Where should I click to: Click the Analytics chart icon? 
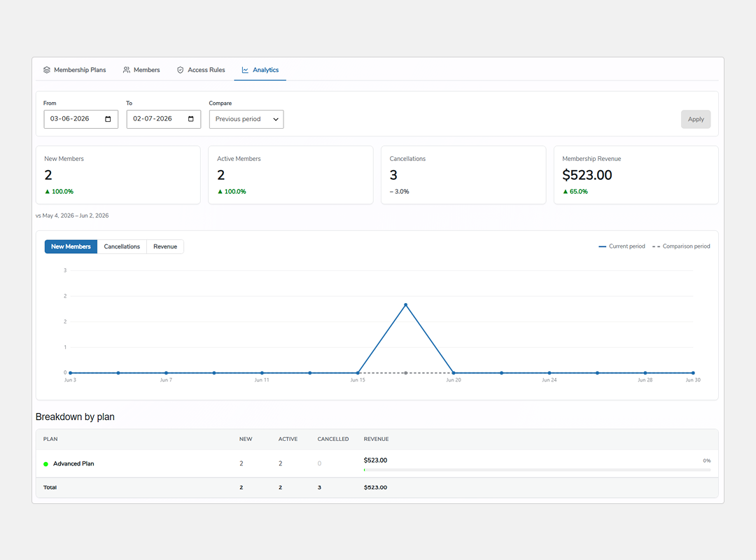245,70
